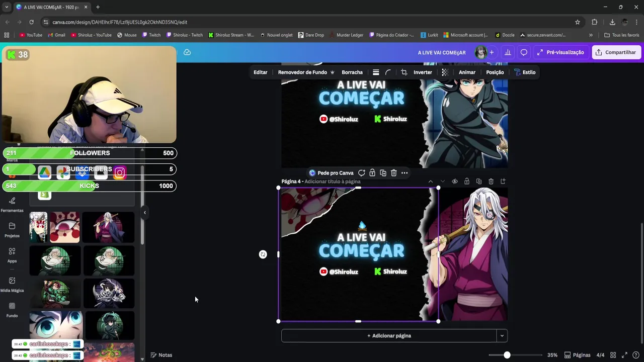Click the user avatar in Canva header
This screenshot has width=644, height=362.
point(480,52)
